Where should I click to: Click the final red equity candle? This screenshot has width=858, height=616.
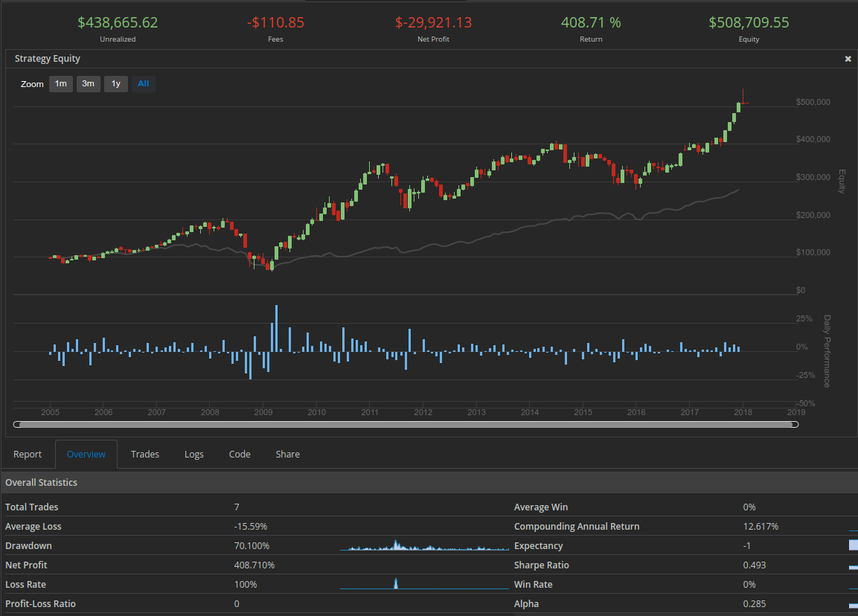tap(743, 96)
